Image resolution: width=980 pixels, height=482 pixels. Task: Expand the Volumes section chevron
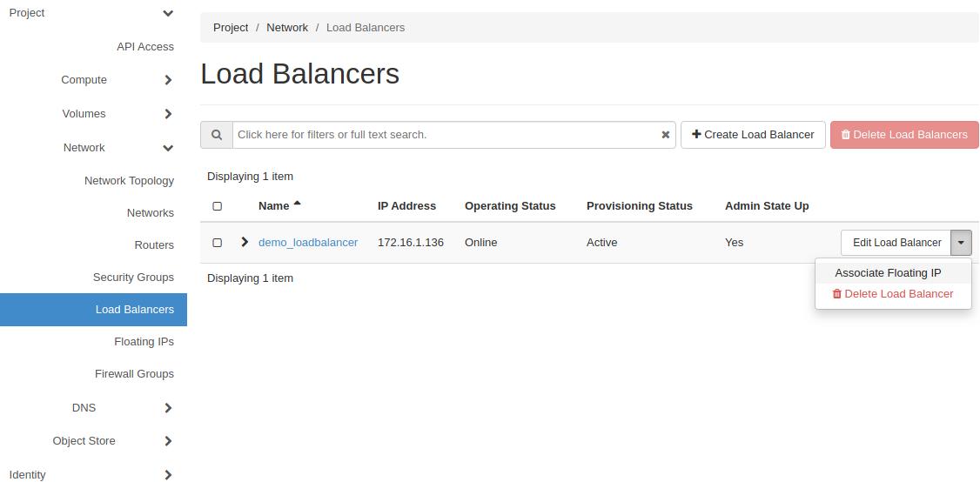point(168,114)
